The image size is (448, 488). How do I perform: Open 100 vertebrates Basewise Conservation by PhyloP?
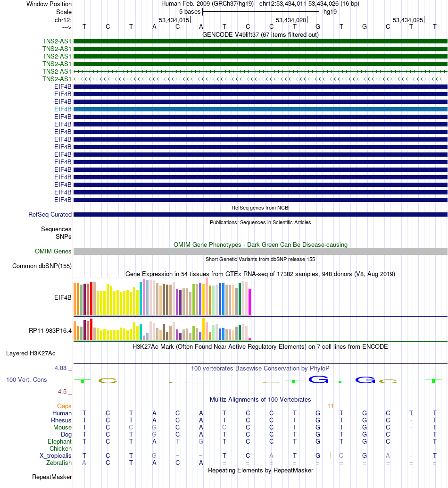click(260, 368)
